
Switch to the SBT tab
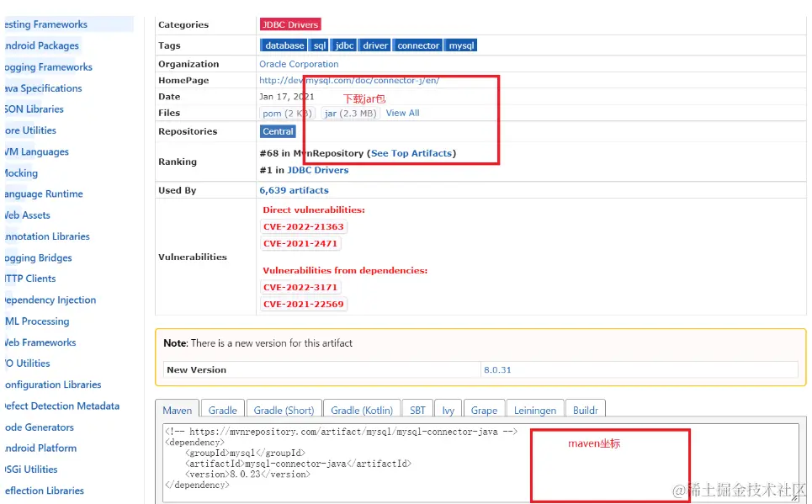[x=417, y=410]
